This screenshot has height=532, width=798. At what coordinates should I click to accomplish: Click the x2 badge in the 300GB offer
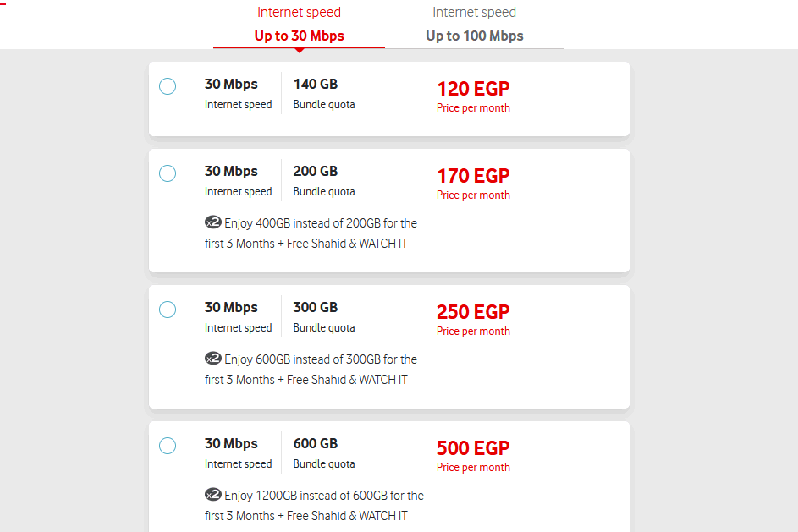(x=213, y=359)
